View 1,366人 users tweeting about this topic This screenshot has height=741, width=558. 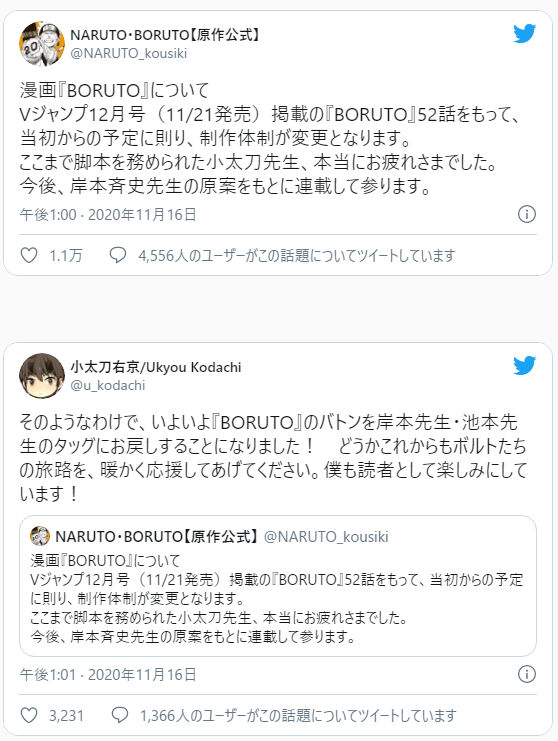point(298,715)
